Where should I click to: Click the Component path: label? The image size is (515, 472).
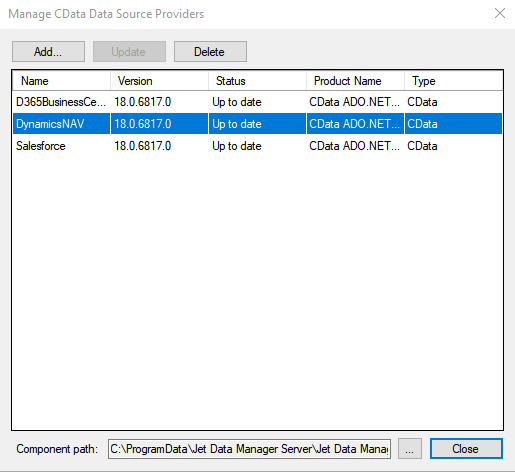click(57, 449)
